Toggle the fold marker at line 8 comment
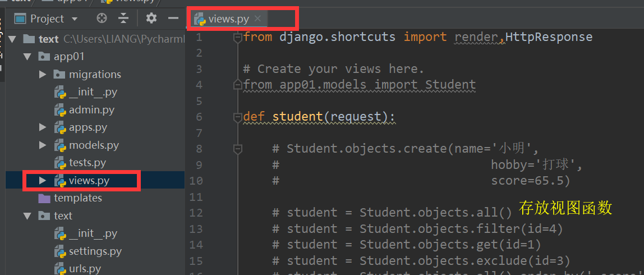This screenshot has width=644, height=275. (x=238, y=149)
